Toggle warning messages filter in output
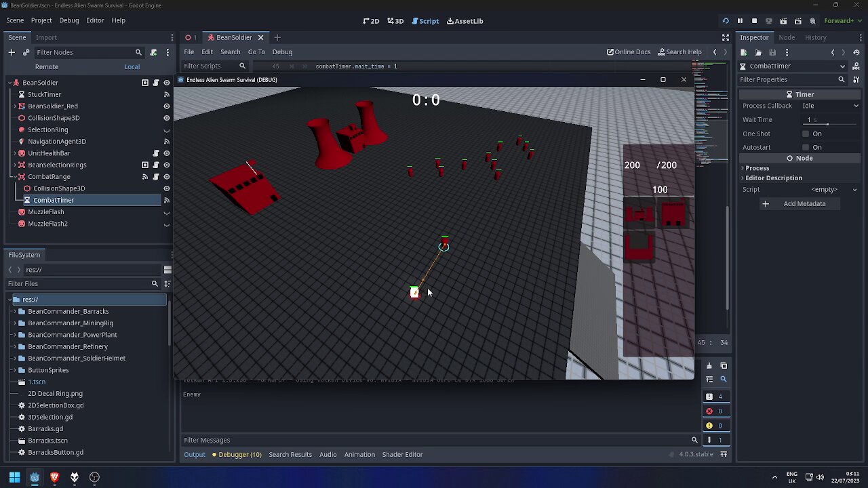868x488 pixels. (x=715, y=426)
